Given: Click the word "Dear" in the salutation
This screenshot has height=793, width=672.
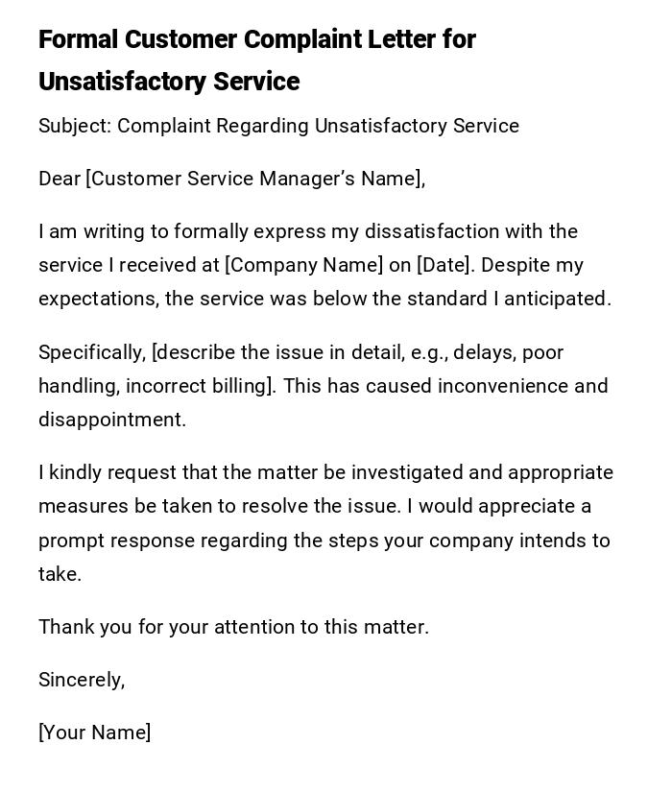Looking at the screenshot, I should [x=59, y=179].
